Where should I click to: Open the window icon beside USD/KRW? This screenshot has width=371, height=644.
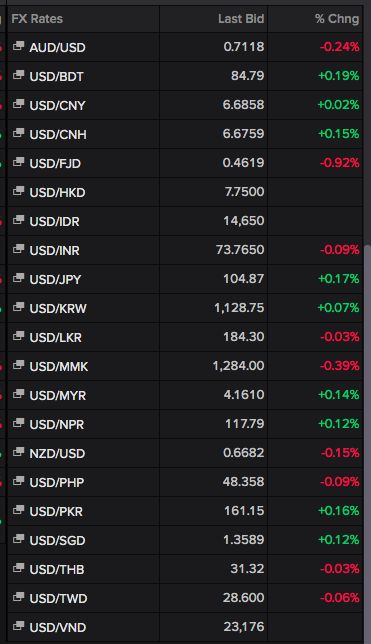[18, 307]
